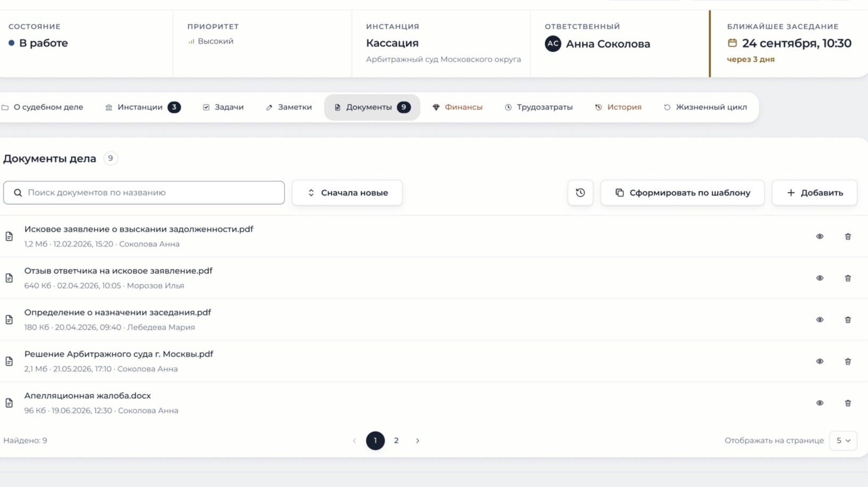The height and width of the screenshot is (487, 868).
Task: Delete the Исковое заявление document
Action: coord(848,237)
